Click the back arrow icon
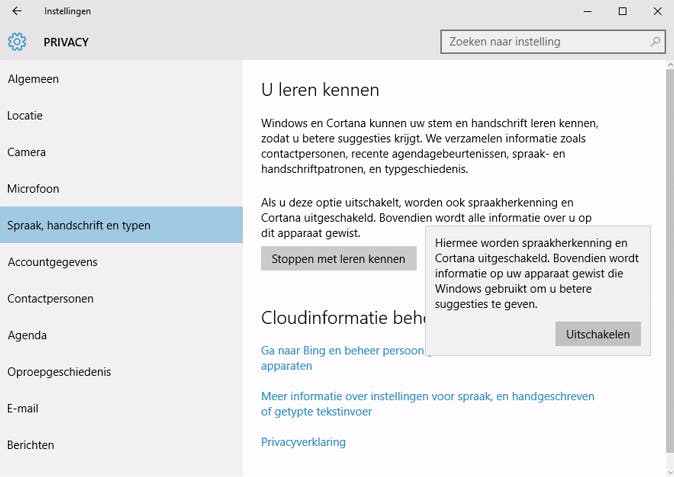674x477 pixels. tap(16, 11)
